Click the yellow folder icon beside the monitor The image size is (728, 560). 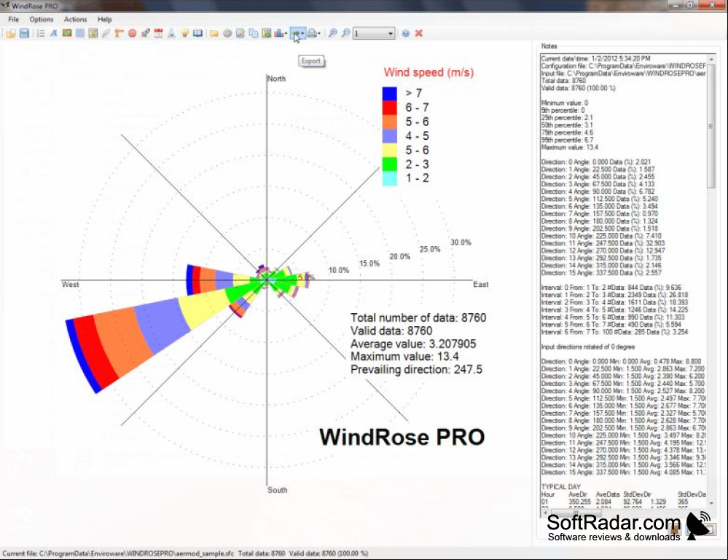click(214, 33)
